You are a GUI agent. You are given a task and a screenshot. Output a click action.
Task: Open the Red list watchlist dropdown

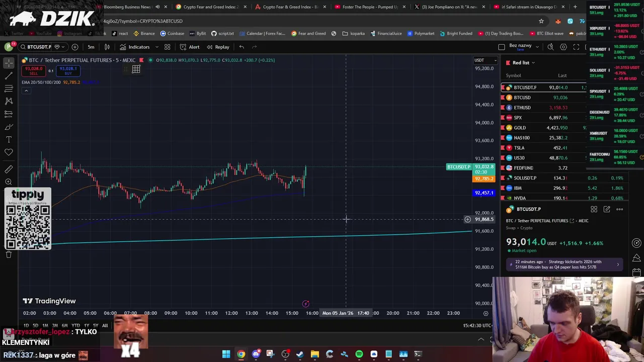[x=519, y=63]
